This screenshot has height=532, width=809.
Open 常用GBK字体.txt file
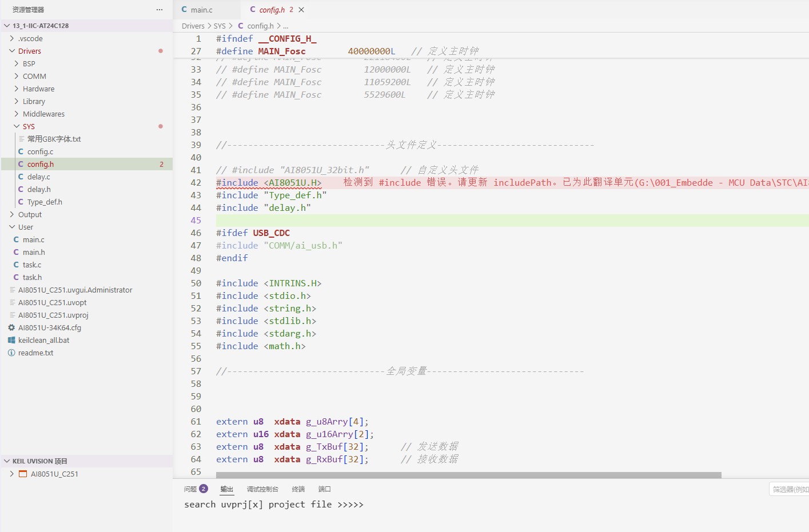pyautogui.click(x=87, y=139)
